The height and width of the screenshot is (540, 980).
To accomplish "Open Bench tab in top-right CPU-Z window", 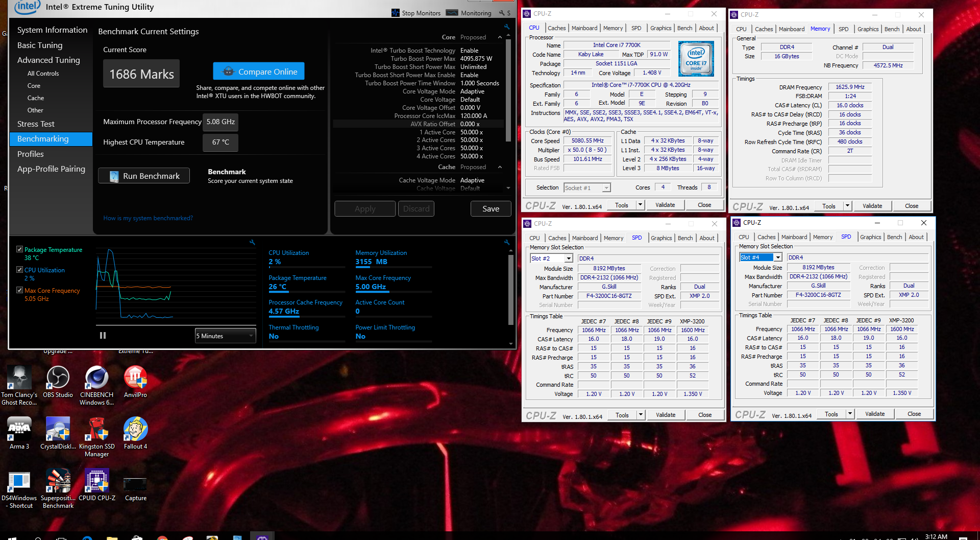I will (892, 29).
